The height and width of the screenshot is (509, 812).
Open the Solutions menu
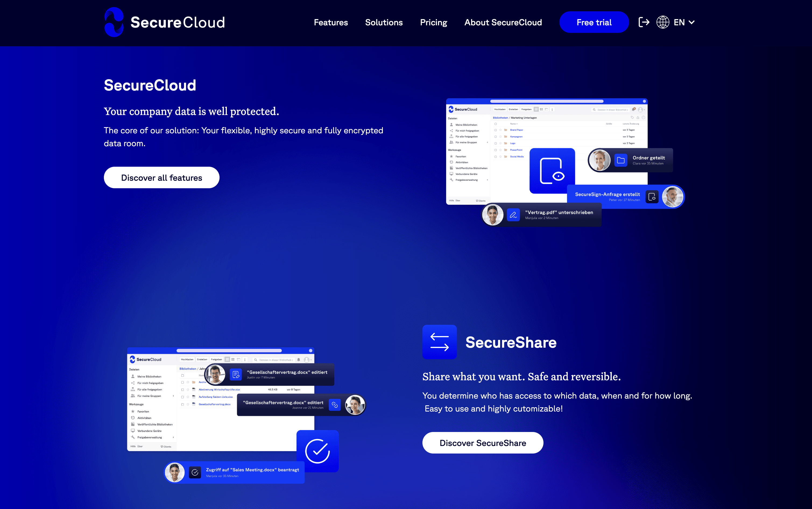tap(384, 22)
